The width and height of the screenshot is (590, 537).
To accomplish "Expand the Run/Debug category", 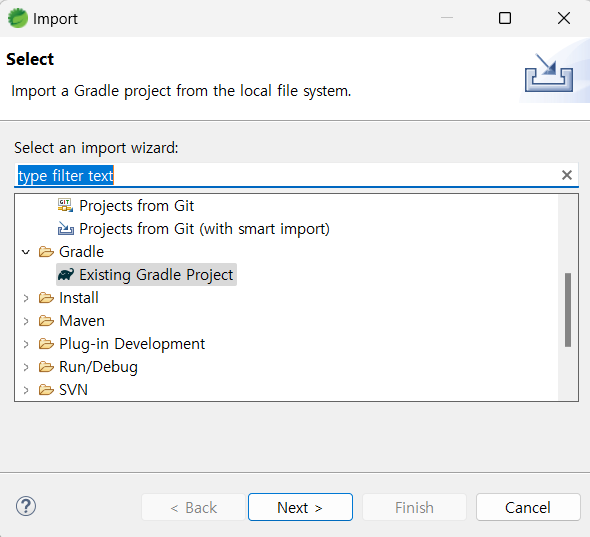I will tap(26, 367).
